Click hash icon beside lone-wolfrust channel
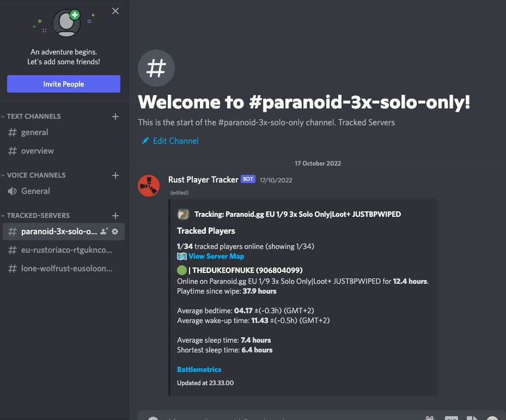 (13, 269)
